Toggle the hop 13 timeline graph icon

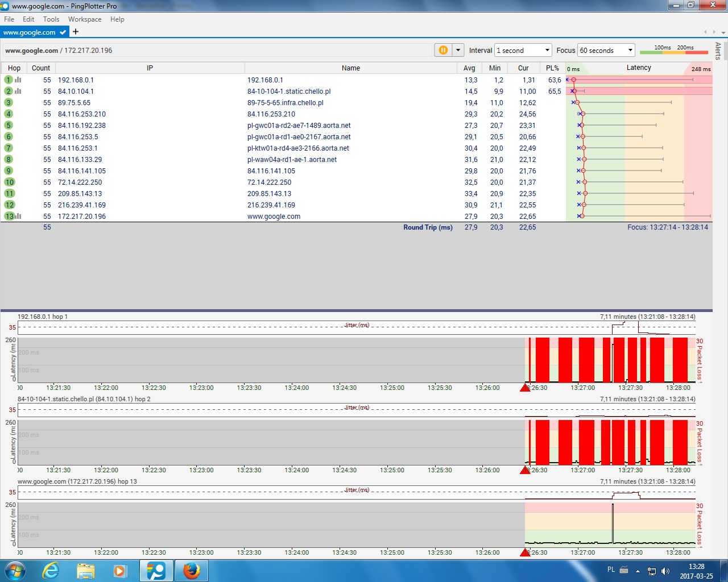click(x=18, y=216)
